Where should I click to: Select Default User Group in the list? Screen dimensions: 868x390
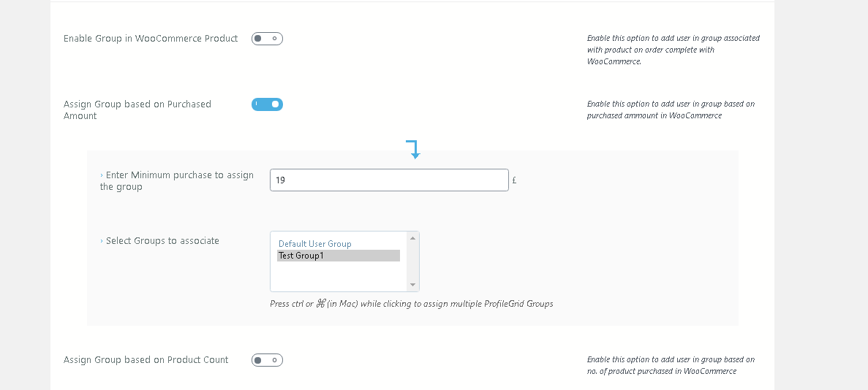coord(315,244)
